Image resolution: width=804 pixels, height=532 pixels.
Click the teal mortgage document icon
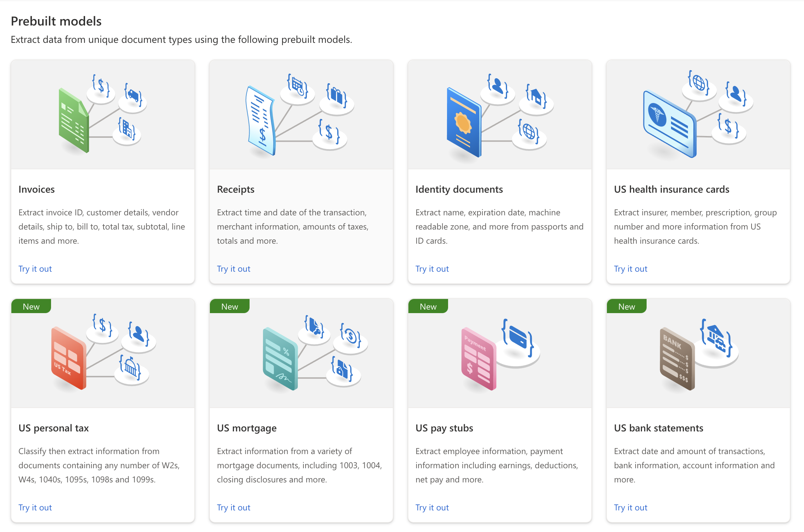tap(280, 359)
